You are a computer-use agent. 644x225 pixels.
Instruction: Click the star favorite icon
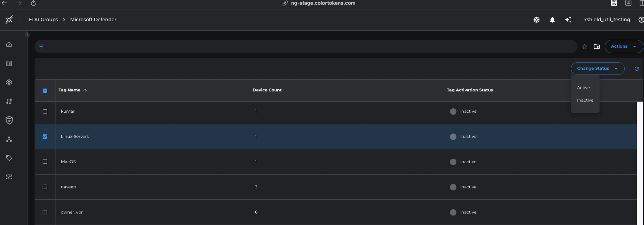[x=585, y=46]
